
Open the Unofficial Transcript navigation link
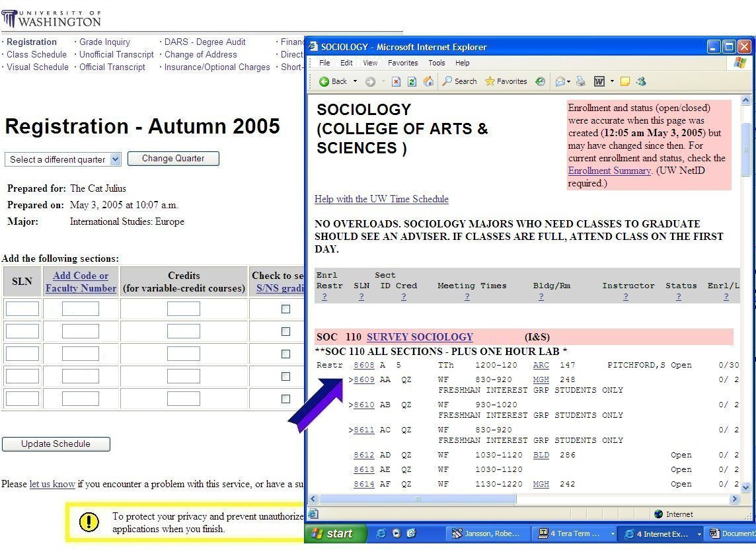click(x=116, y=54)
